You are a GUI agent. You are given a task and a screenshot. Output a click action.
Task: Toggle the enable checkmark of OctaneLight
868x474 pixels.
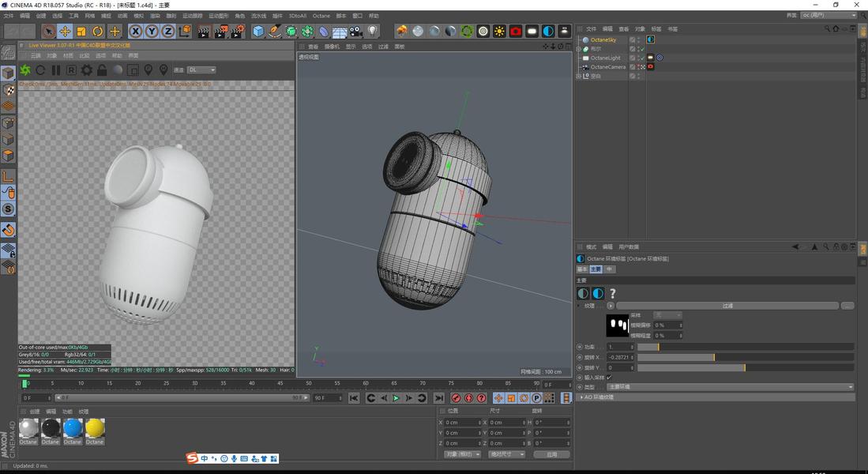[x=643, y=58]
